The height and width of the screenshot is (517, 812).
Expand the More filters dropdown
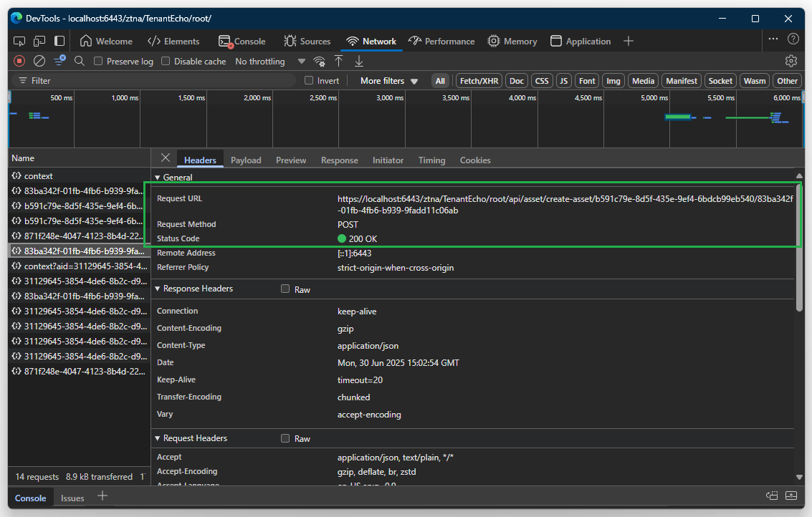[389, 81]
